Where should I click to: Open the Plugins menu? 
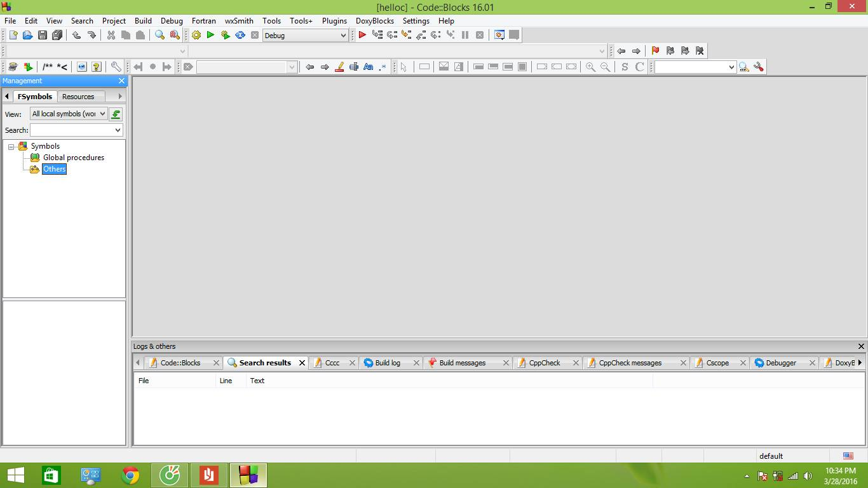(x=334, y=20)
